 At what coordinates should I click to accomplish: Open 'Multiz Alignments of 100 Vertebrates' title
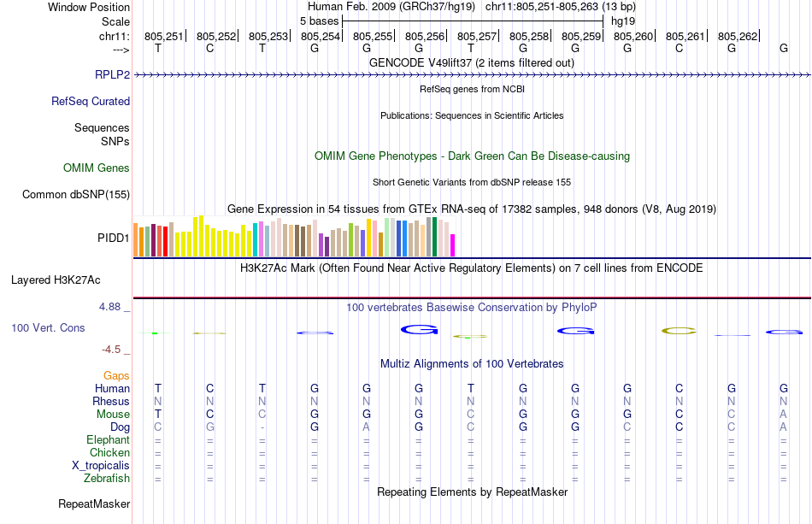coord(472,363)
